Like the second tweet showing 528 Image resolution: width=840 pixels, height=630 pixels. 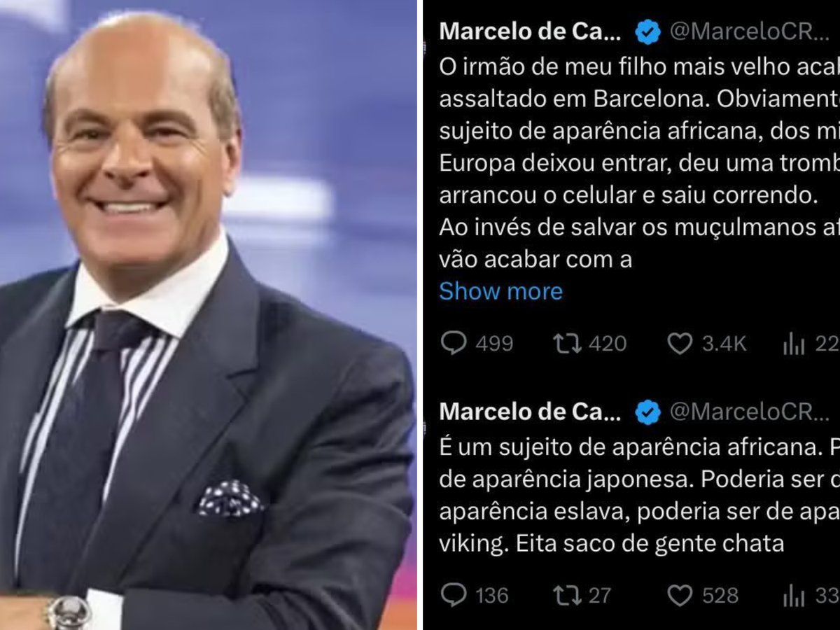pyautogui.click(x=680, y=595)
